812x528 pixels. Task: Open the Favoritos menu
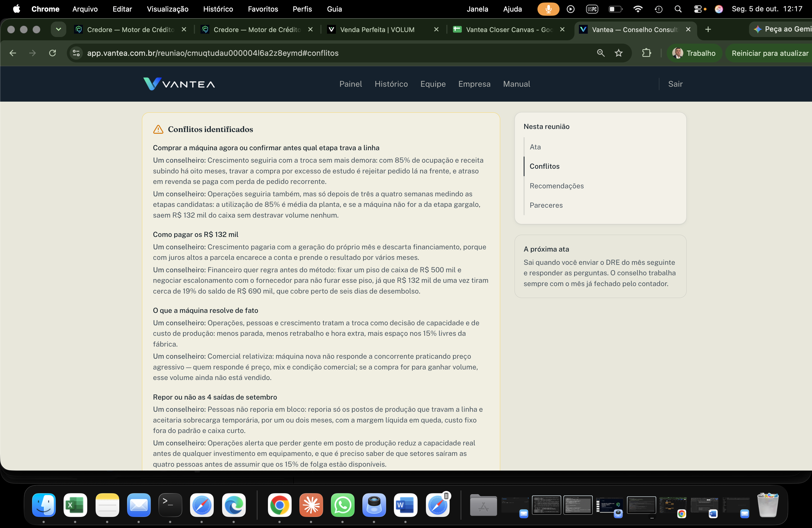click(x=263, y=9)
